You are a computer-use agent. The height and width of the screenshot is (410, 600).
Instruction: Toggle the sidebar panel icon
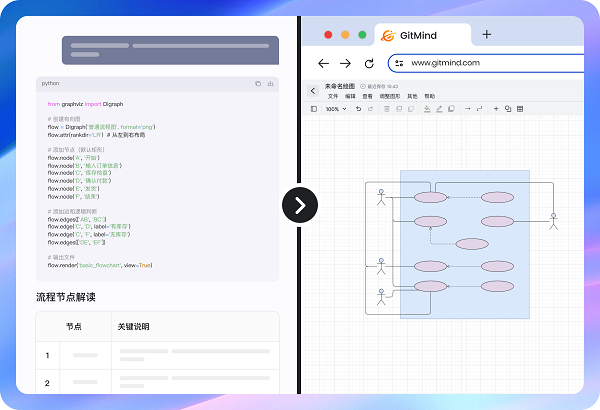click(314, 109)
